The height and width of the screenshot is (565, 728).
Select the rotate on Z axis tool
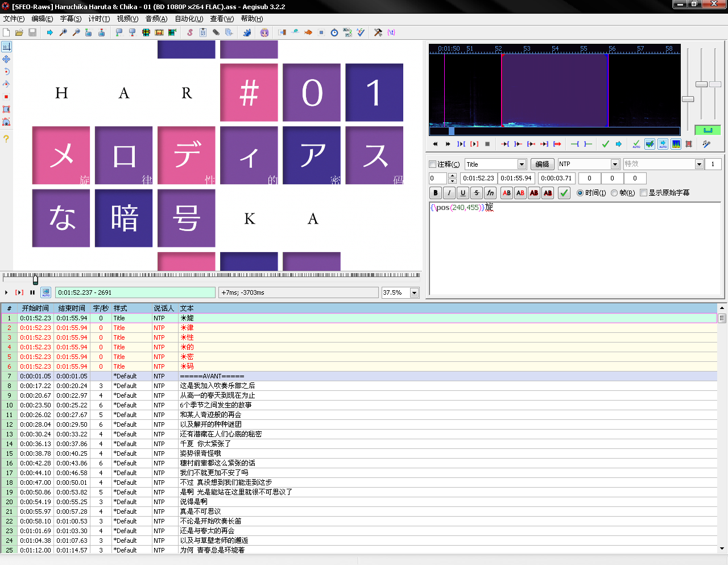[x=6, y=72]
